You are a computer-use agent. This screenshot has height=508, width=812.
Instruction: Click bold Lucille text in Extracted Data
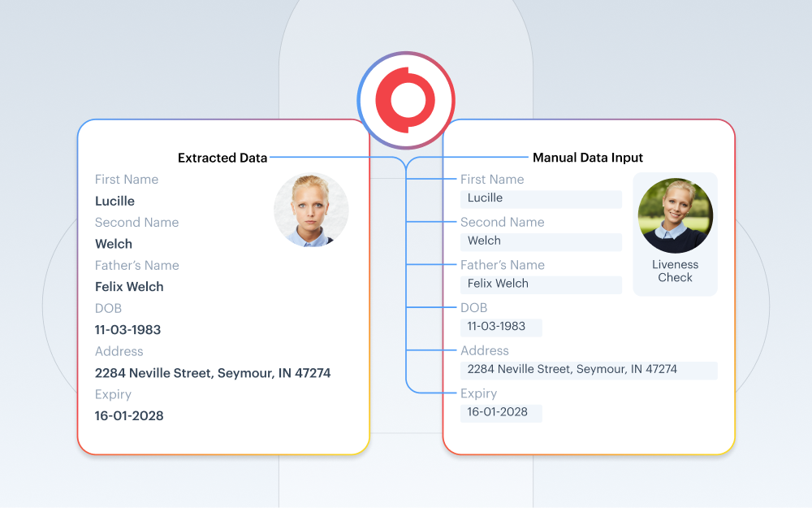(x=114, y=201)
